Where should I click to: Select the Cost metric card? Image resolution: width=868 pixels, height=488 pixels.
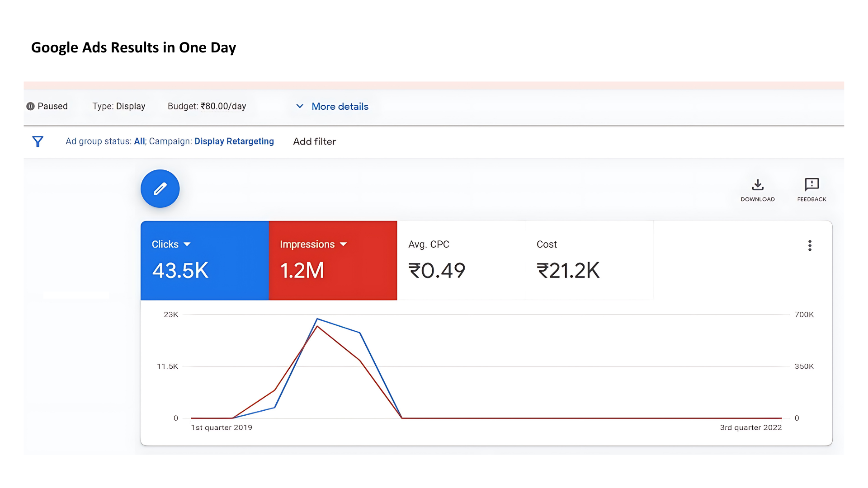pos(589,261)
